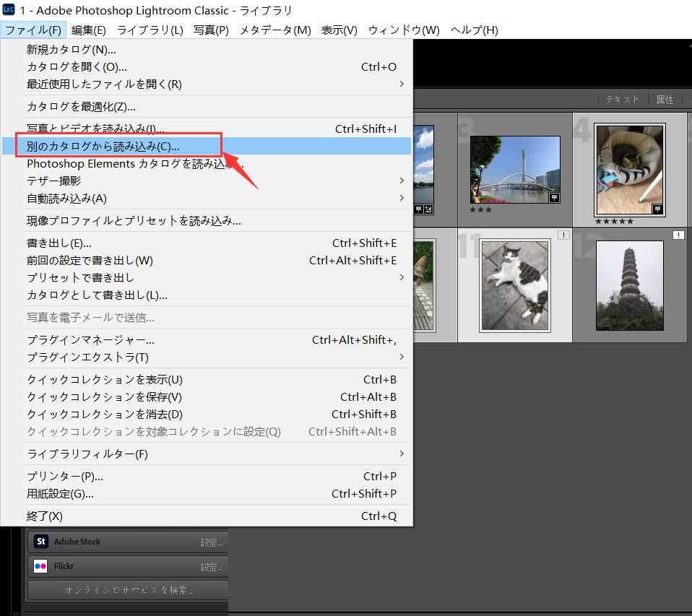
Task: Click 設定 next to Adobe Stock
Action: (x=211, y=542)
